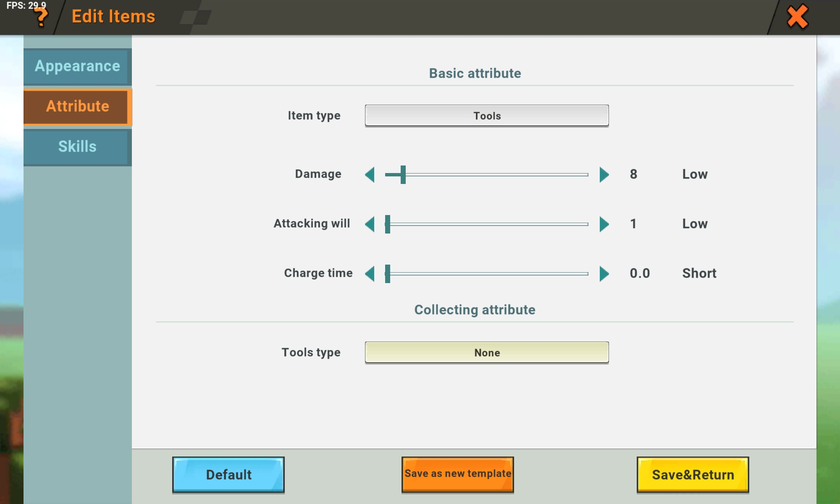Decrease Damage with the left arrow
The image size is (840, 504).
tap(370, 174)
